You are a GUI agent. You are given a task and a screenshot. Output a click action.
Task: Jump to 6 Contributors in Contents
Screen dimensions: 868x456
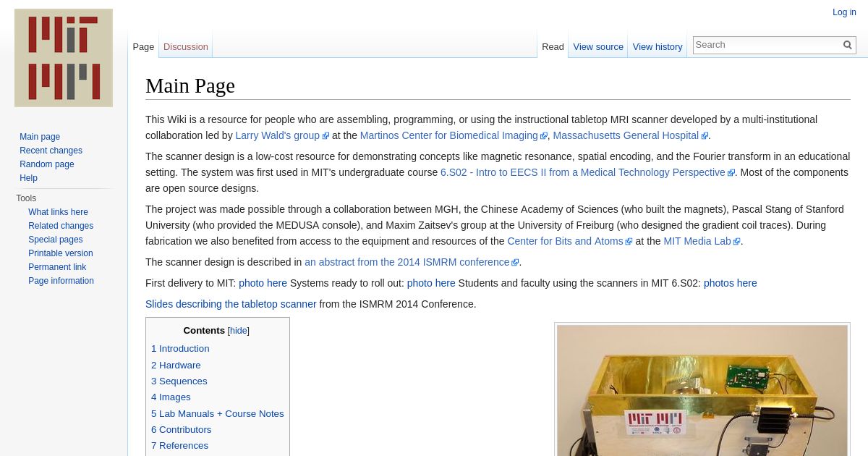tap(182, 430)
